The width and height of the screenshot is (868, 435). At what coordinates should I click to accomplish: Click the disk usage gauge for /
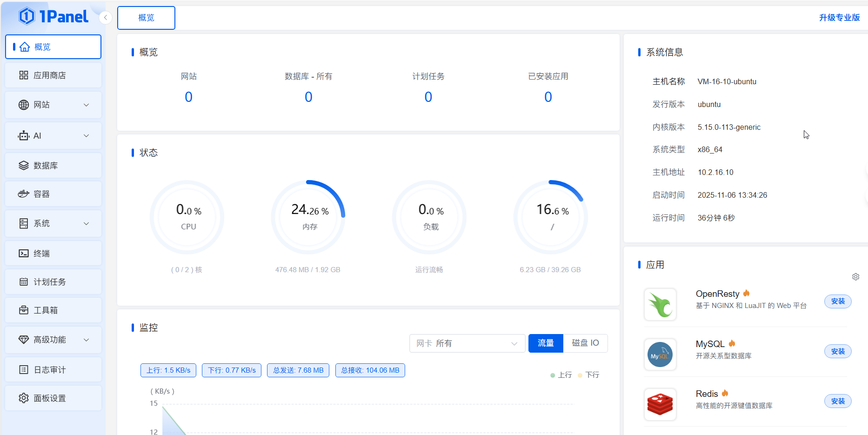(551, 217)
